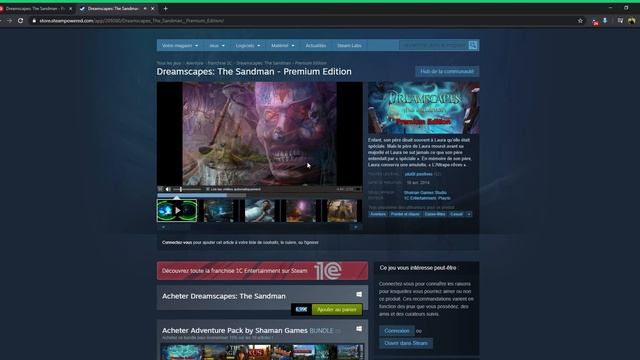Pause the trailer with the play/pause control

160,189
